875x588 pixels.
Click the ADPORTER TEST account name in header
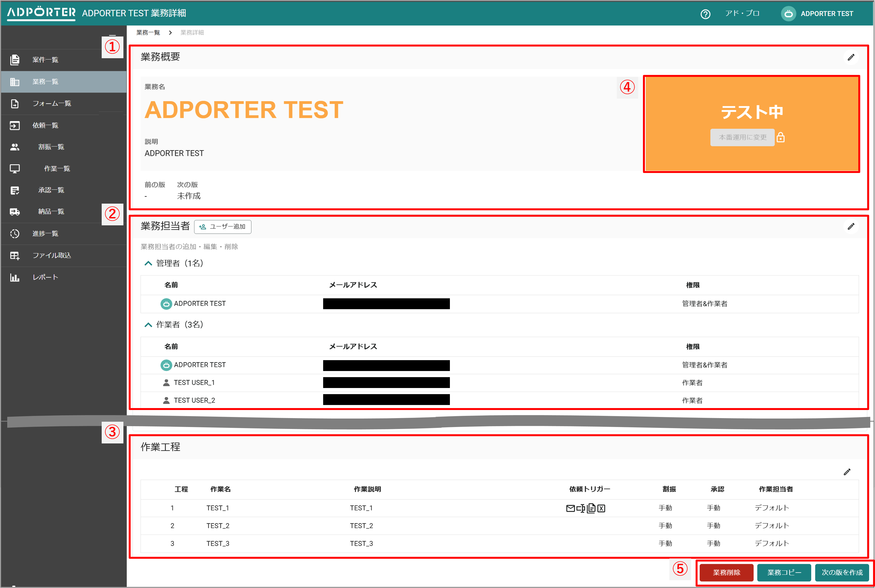click(827, 14)
